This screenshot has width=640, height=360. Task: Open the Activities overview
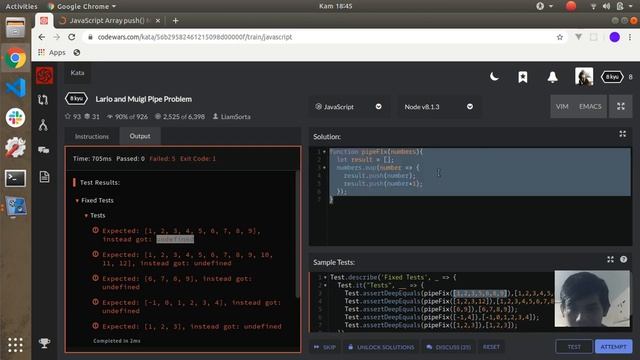(21, 6)
